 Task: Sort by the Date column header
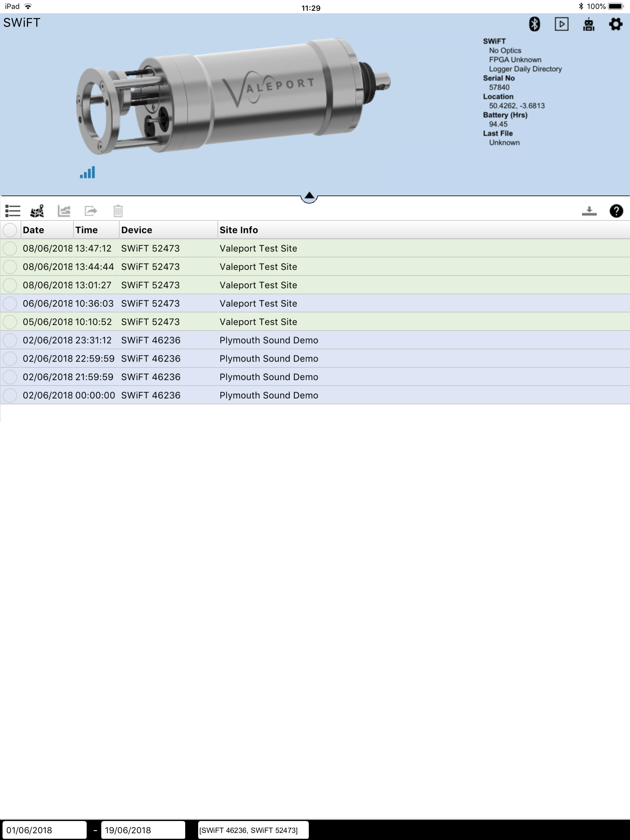(x=47, y=230)
